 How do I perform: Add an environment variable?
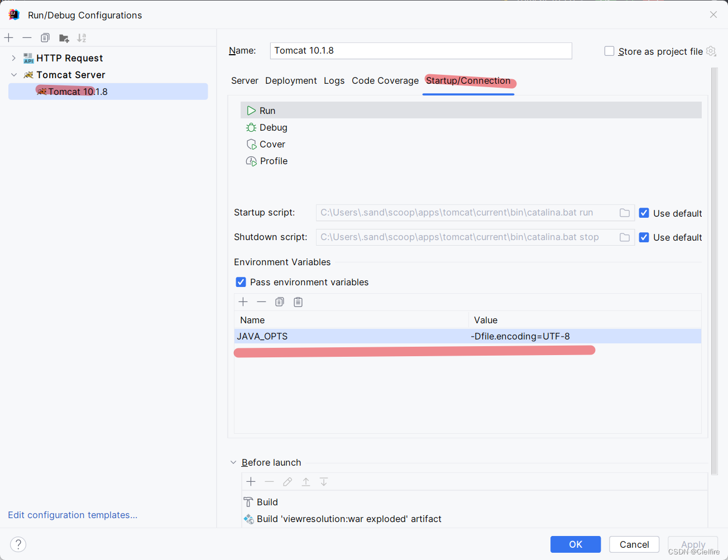(243, 302)
